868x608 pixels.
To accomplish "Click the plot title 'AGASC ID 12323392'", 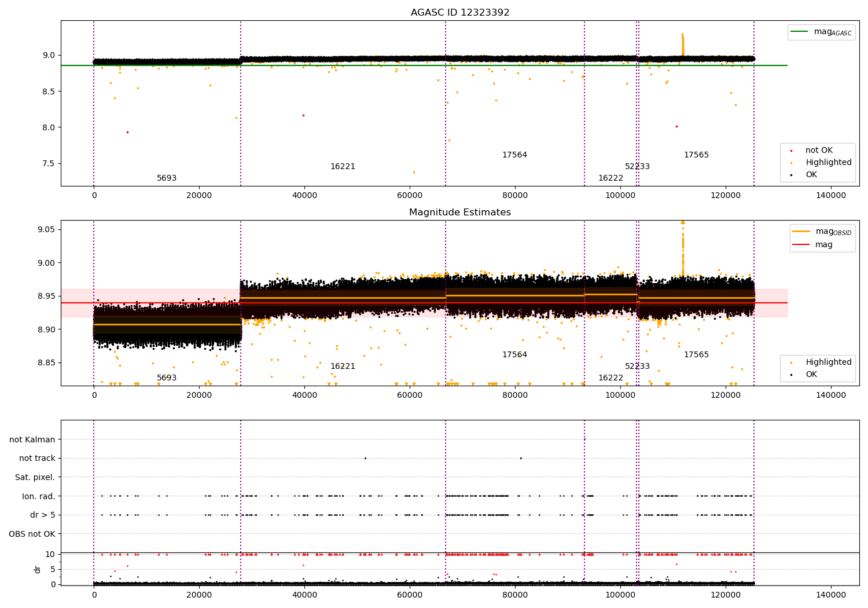I will click(x=460, y=13).
